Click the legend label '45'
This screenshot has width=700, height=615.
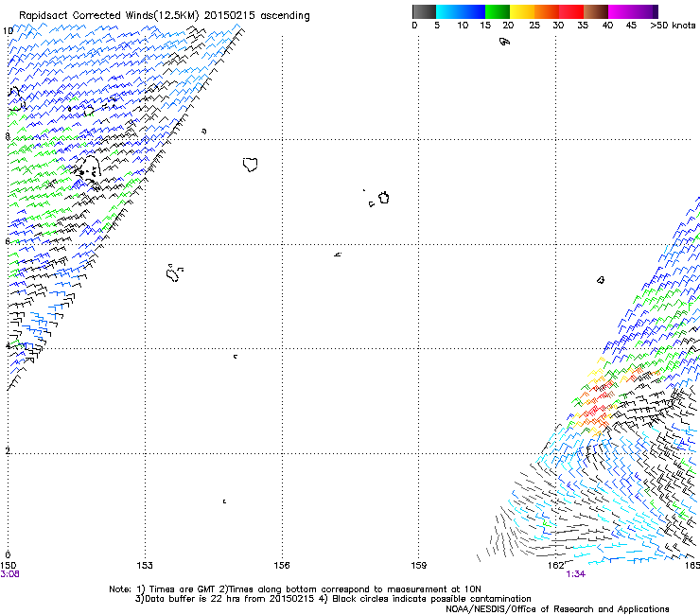point(631,26)
